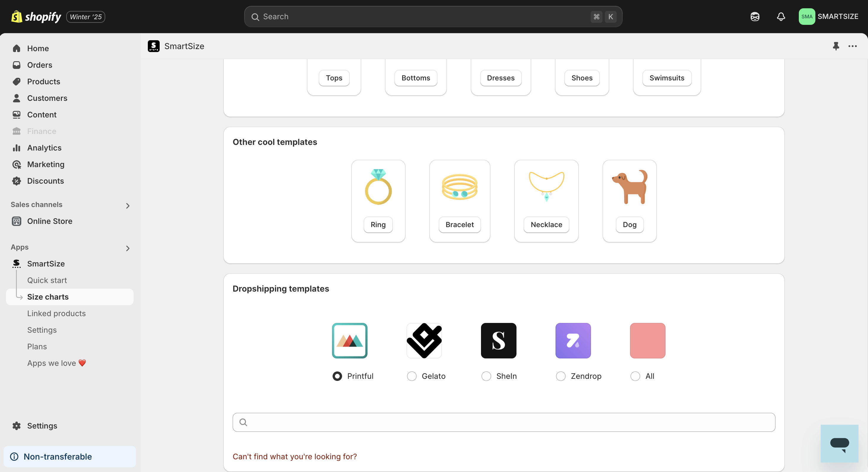Click the Ring button

coord(378,224)
